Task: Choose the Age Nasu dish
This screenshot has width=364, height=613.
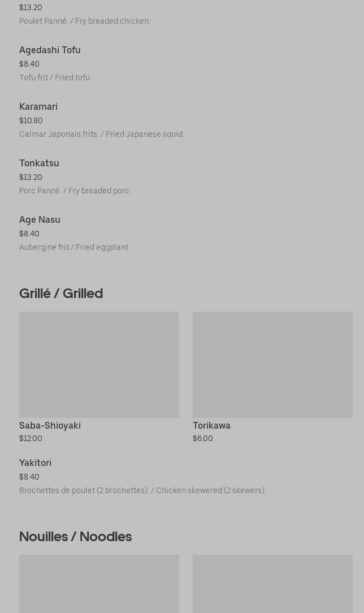Action: [40, 220]
